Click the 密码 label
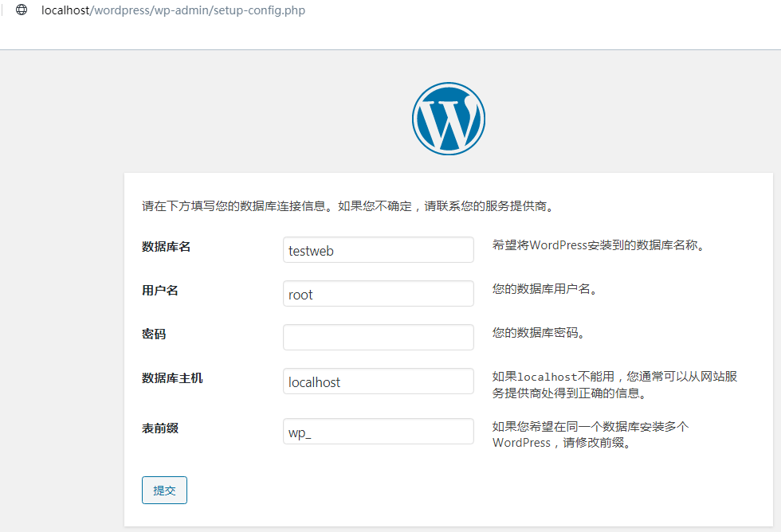781x532 pixels. pyautogui.click(x=153, y=334)
